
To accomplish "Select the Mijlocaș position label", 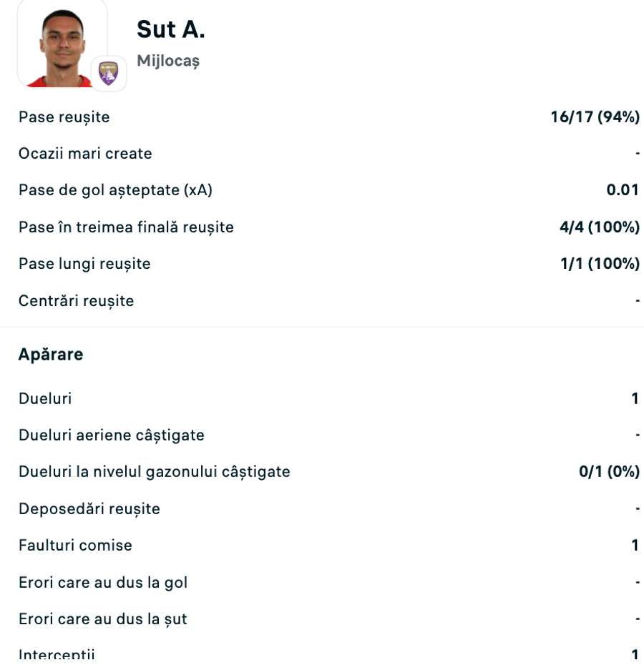I will click(168, 61).
